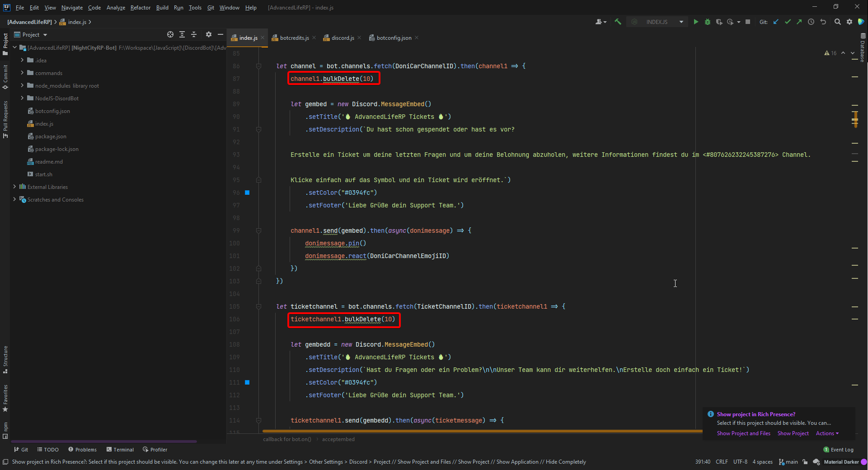Open Git history clock icon

point(811,22)
